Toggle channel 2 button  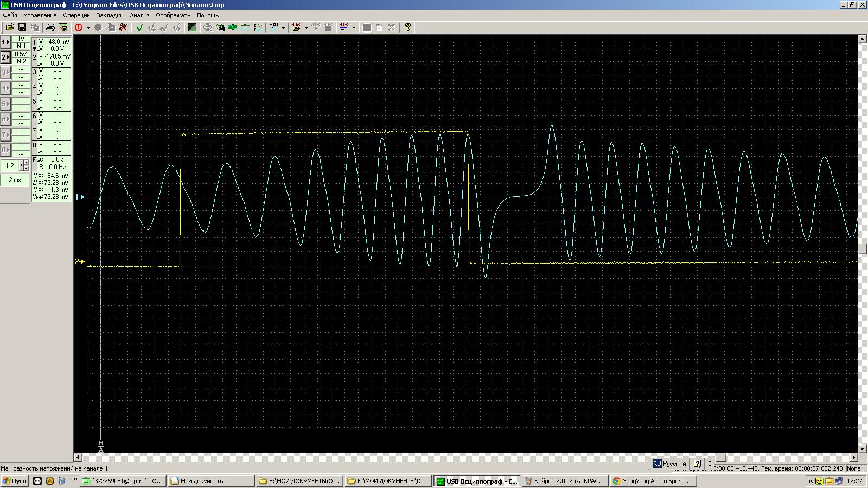(5, 57)
